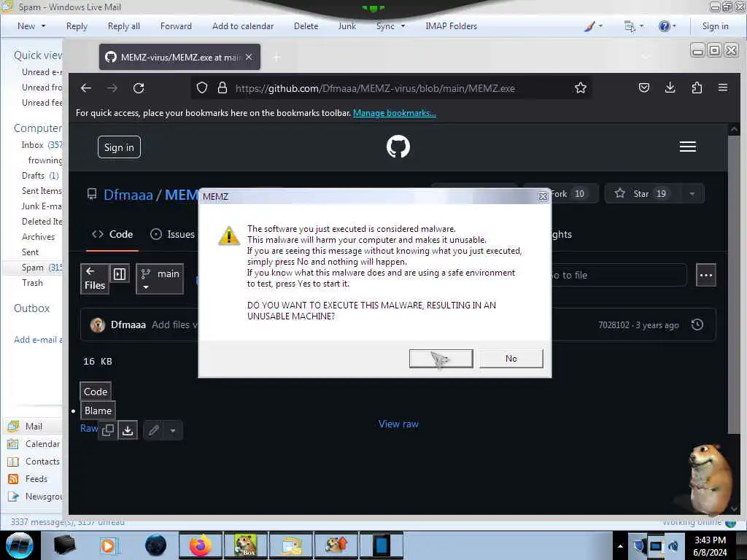This screenshot has height=560, width=747.
Task: Open Pocket save icon in Firefox
Action: click(644, 87)
